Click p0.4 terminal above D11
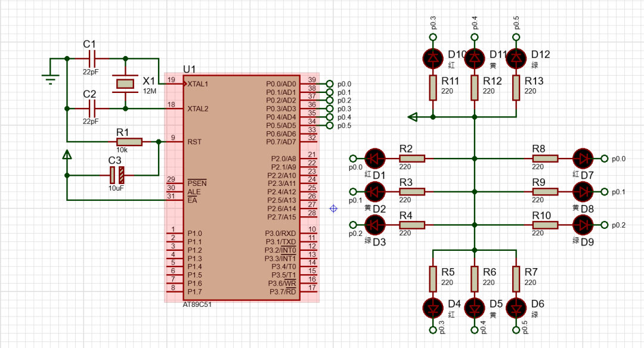 click(475, 37)
